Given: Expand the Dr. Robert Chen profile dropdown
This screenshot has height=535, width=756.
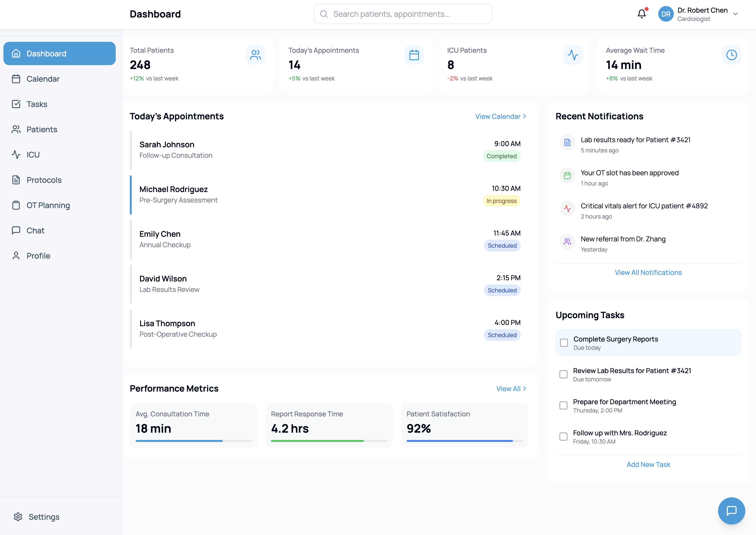Looking at the screenshot, I should [736, 14].
